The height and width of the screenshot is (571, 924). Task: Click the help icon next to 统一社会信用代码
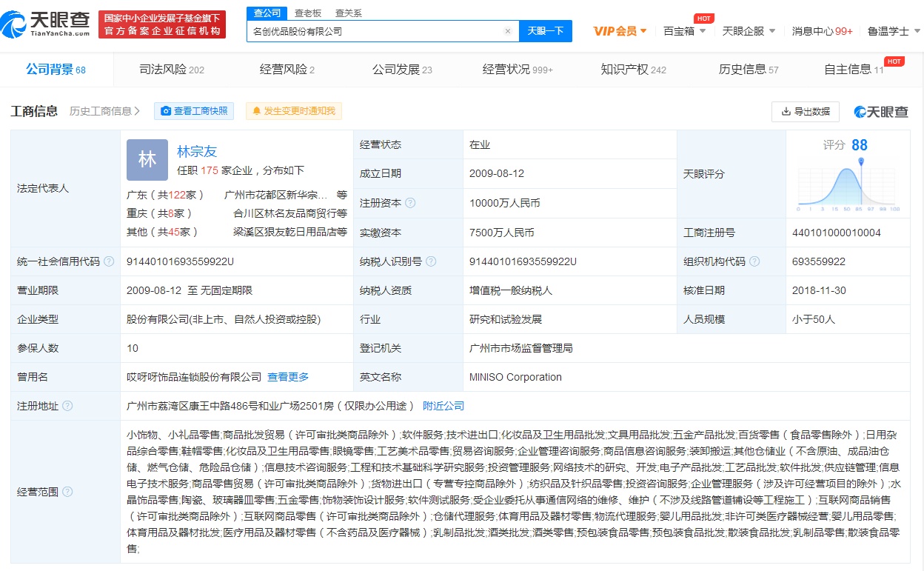coord(109,261)
